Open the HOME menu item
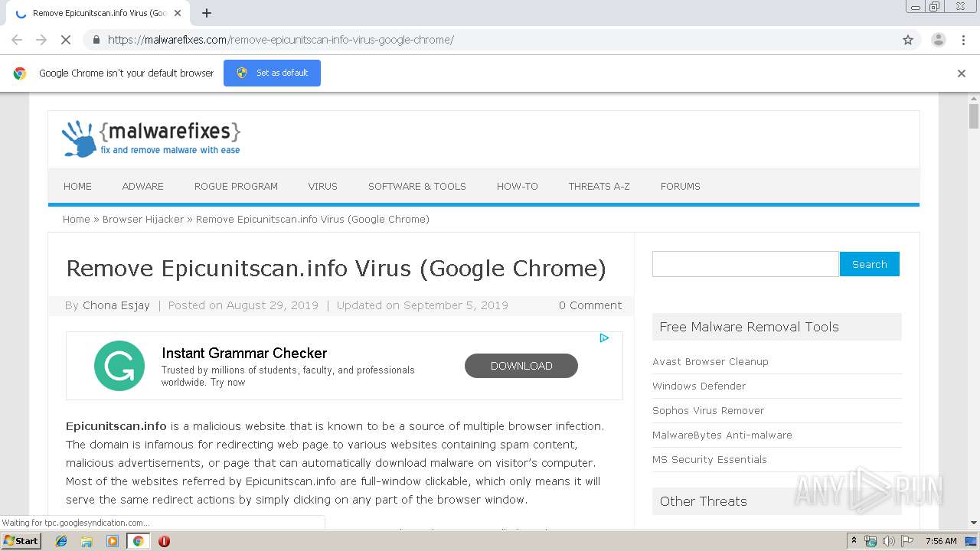 [77, 186]
